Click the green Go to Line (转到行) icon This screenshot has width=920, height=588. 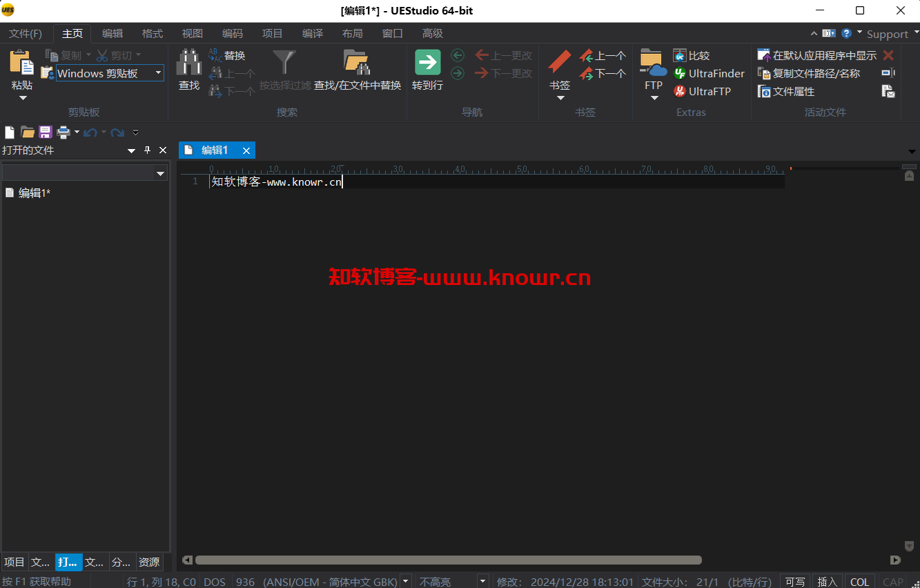(x=427, y=62)
